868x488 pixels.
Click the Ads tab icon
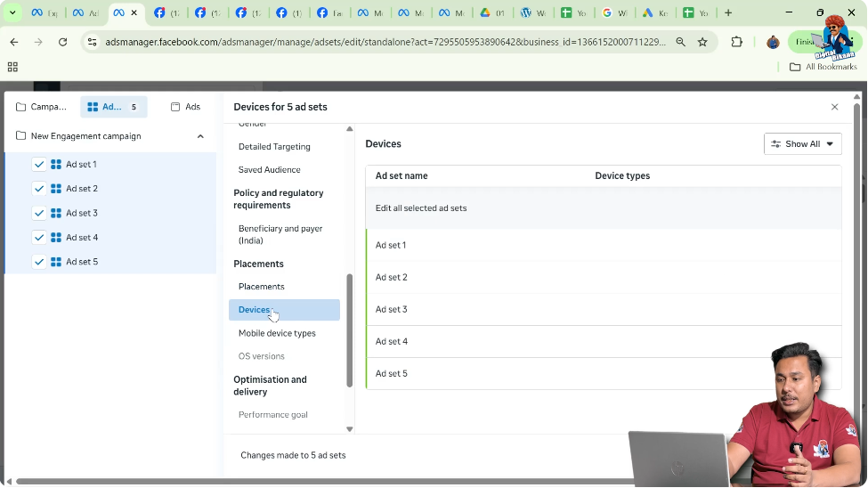175,107
